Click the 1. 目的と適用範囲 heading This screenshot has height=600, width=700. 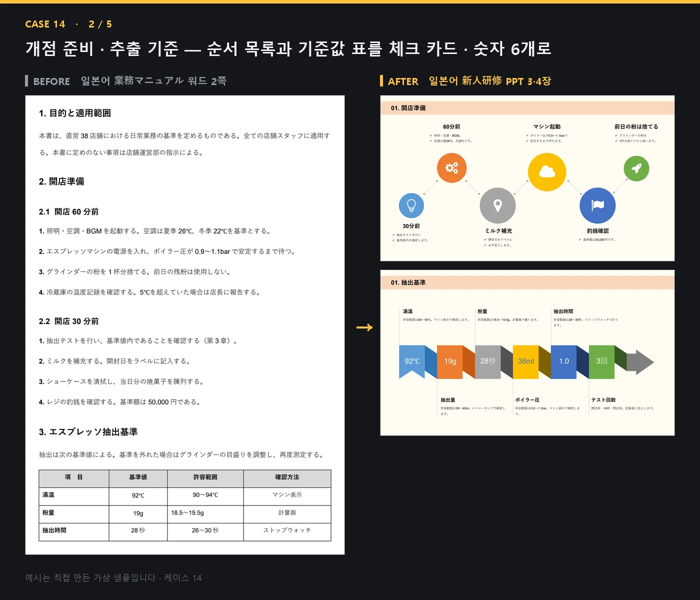[x=75, y=113]
